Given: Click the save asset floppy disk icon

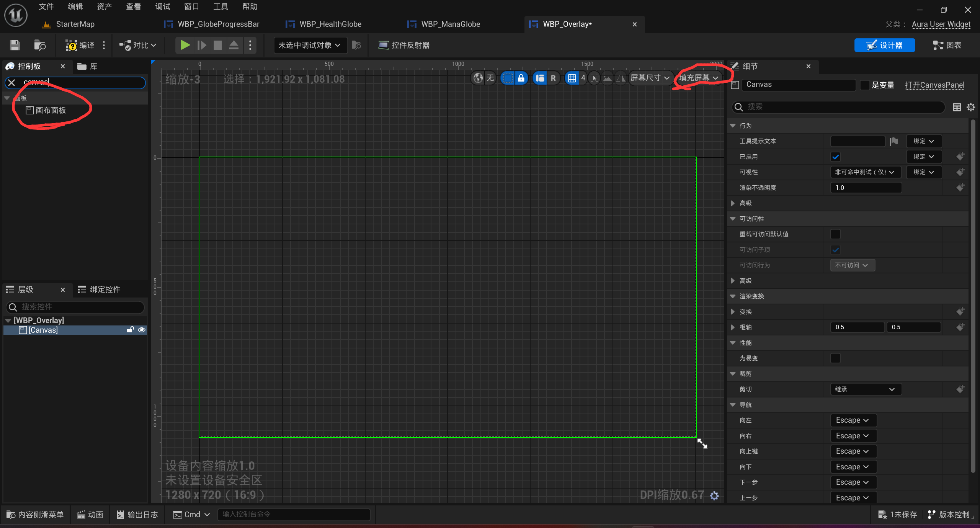Looking at the screenshot, I should [15, 45].
